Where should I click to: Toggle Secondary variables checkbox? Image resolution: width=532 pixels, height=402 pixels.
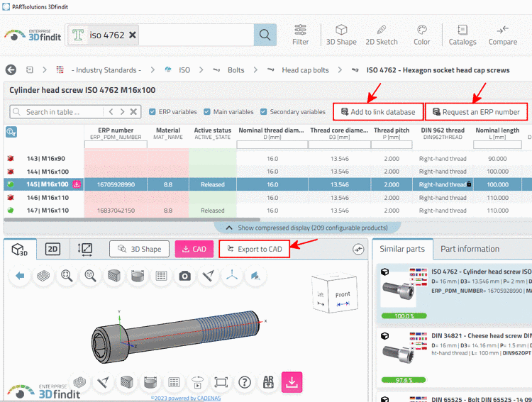(x=263, y=111)
